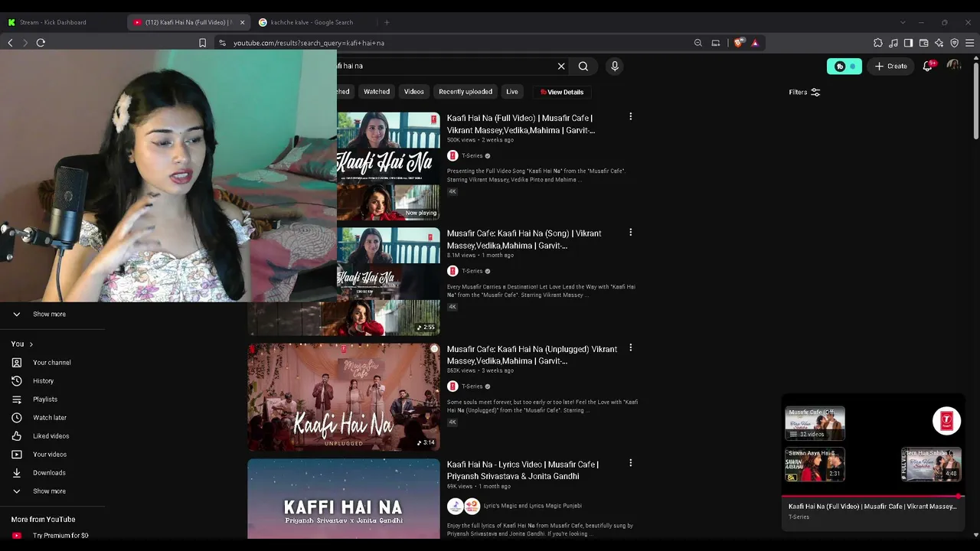980x551 pixels.
Task: Open Brave Shields lion icon
Action: click(738, 43)
